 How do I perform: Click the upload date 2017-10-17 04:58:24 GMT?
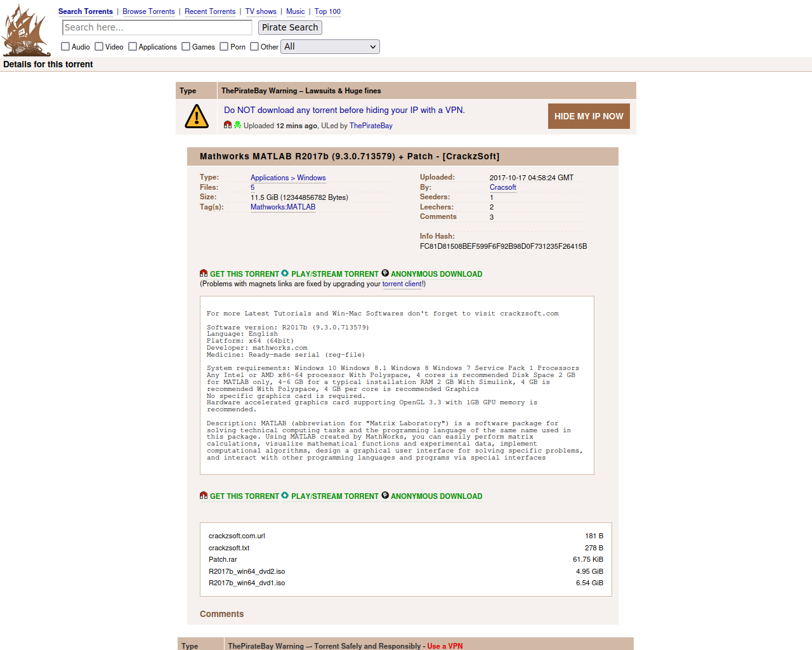pos(531,178)
